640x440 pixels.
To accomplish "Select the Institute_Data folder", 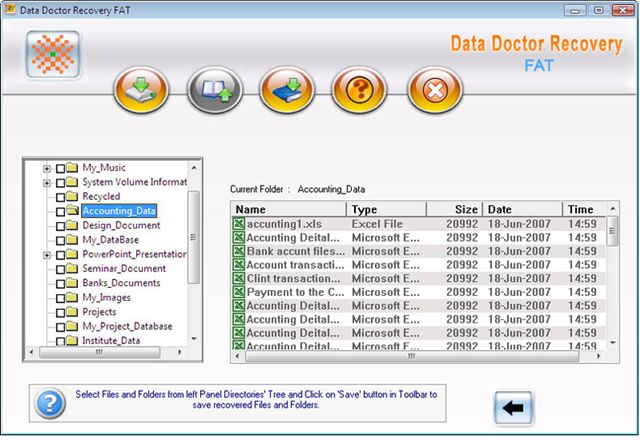I will point(111,340).
